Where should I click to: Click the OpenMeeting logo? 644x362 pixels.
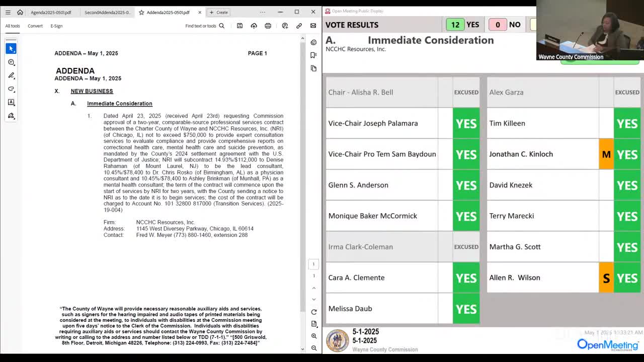[608, 345]
